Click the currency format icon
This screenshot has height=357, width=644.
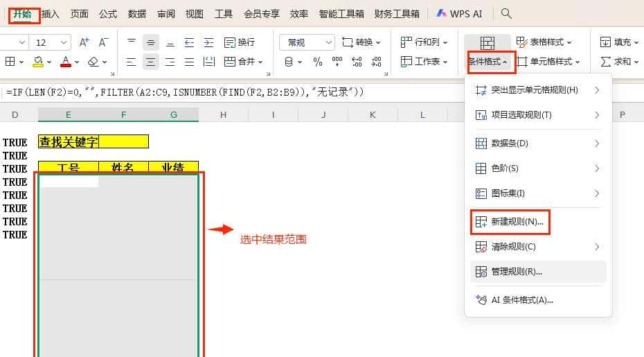(289, 62)
